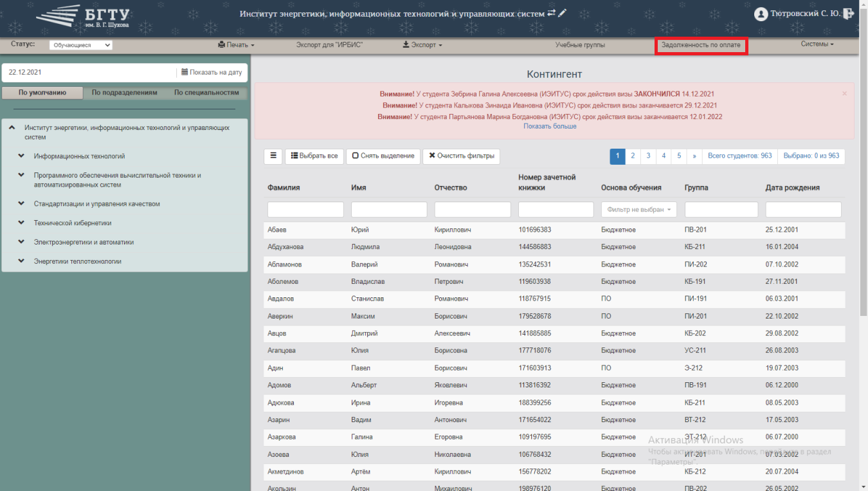
Task: Click birth date 08.05.2003
Action: [x=782, y=403]
